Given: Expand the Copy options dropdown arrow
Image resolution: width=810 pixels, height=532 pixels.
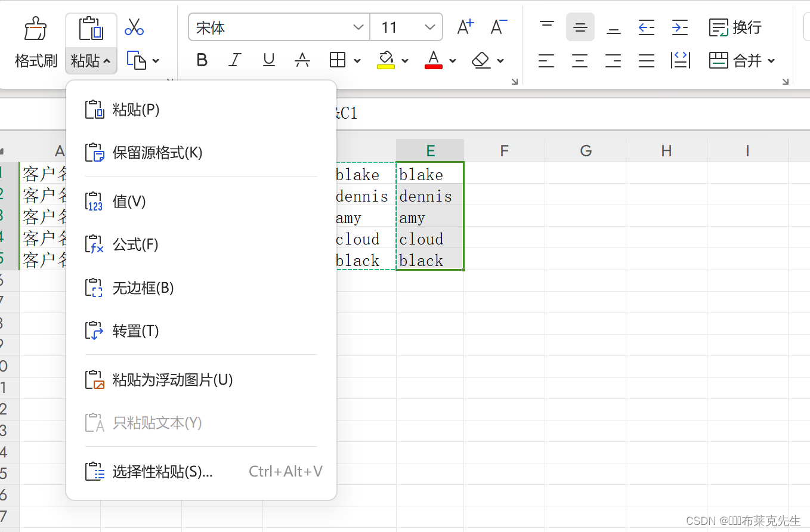Looking at the screenshot, I should 156,61.
